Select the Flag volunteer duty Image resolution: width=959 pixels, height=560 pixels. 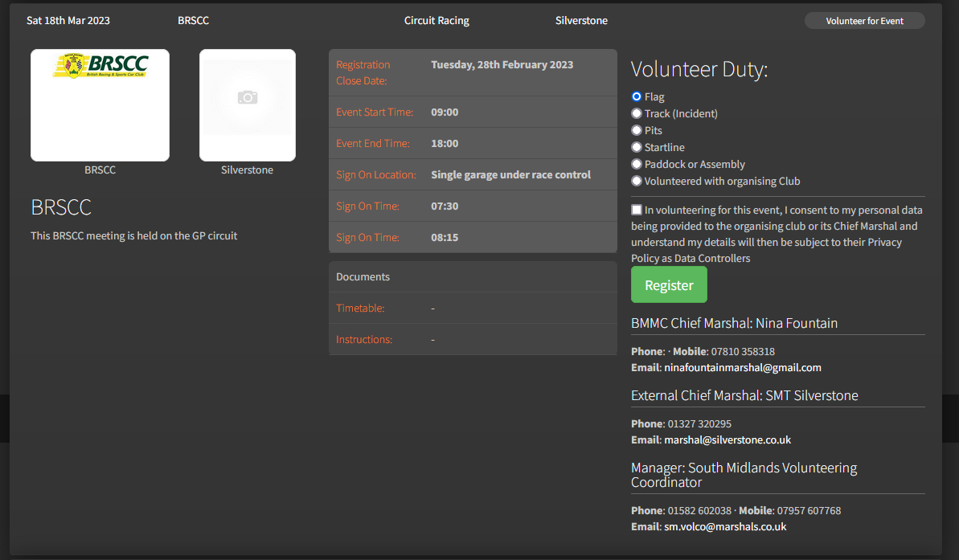click(637, 96)
